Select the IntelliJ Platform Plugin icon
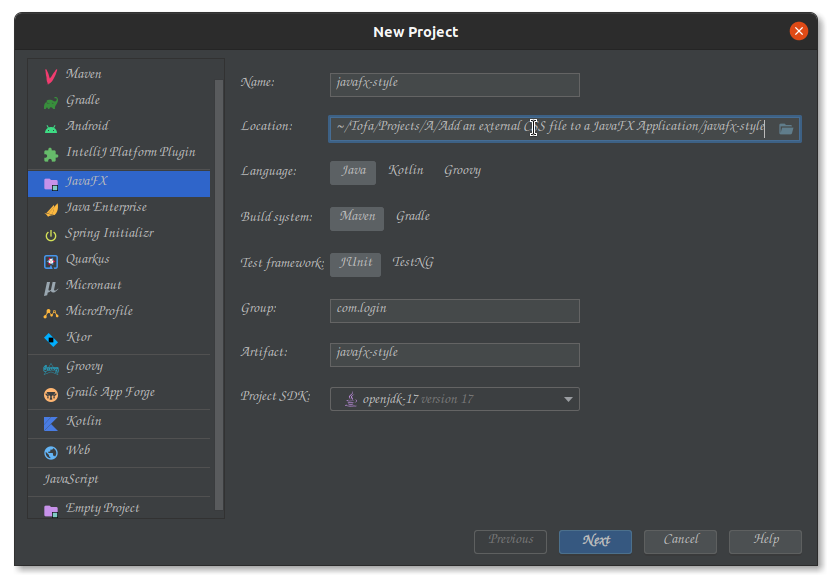 (51, 155)
